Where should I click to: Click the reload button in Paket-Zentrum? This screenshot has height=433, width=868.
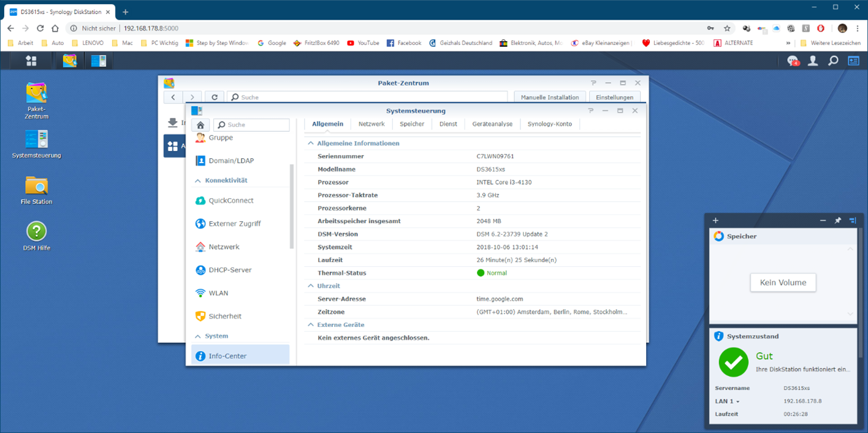pyautogui.click(x=214, y=97)
